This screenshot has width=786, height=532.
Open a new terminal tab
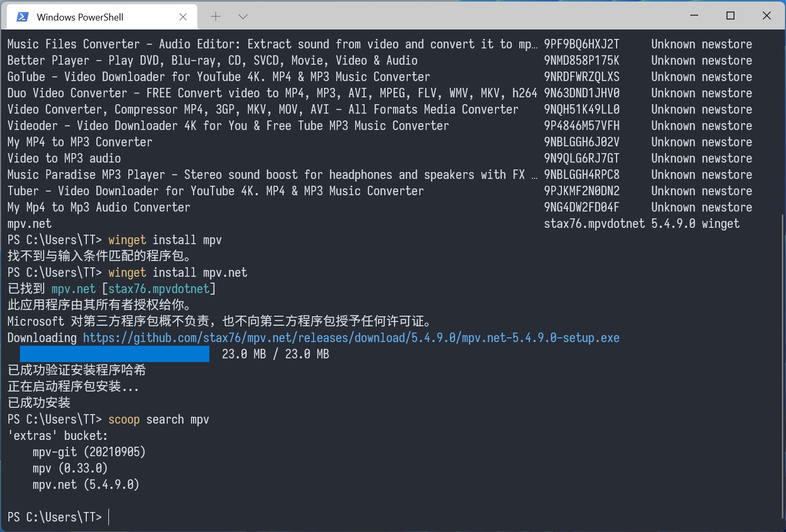pyautogui.click(x=216, y=17)
